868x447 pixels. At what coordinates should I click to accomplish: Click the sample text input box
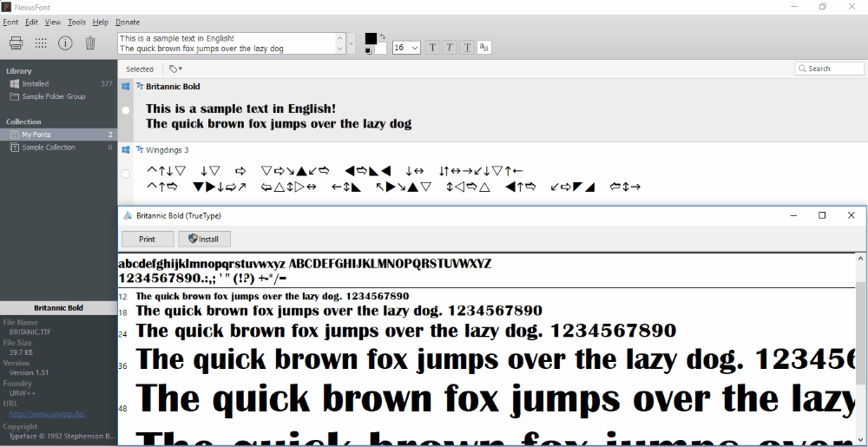227,43
